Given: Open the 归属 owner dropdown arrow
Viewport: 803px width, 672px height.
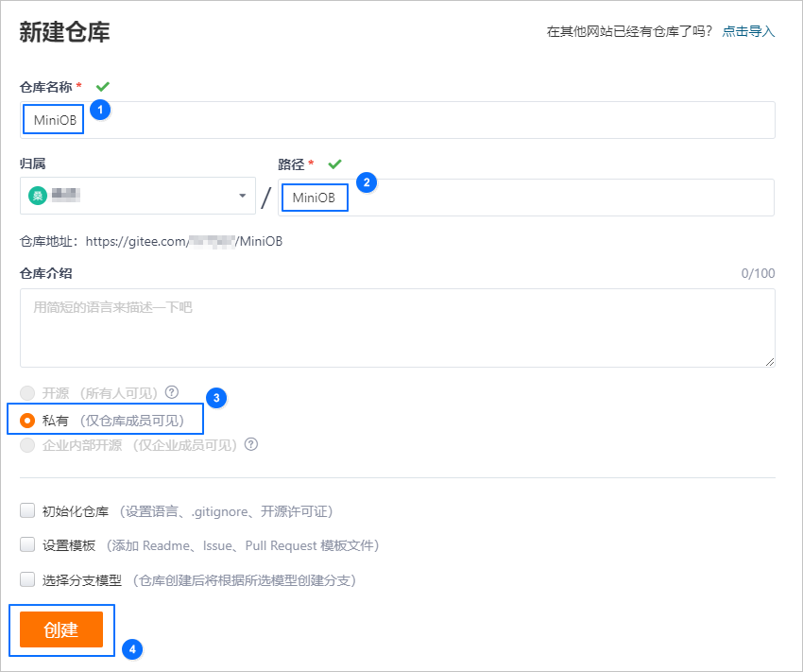Looking at the screenshot, I should [242, 196].
